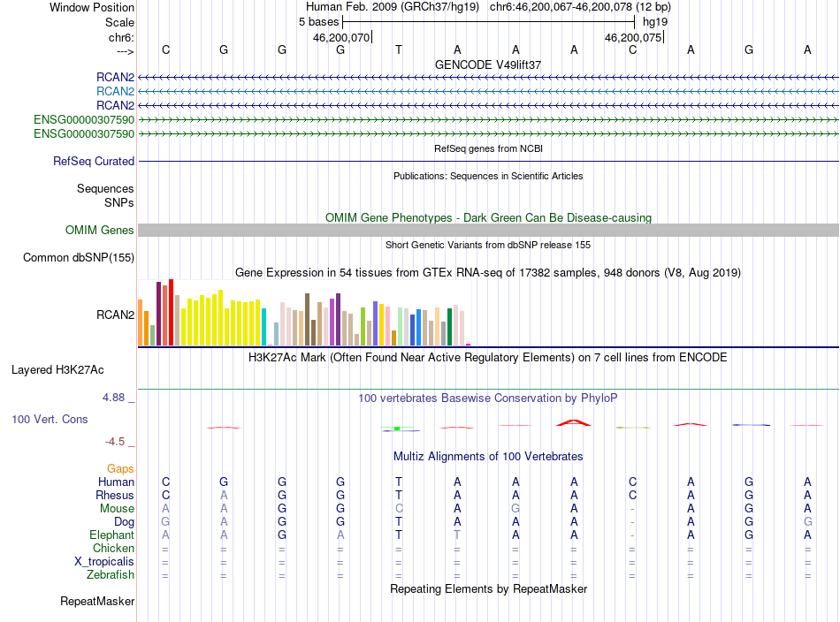
Task: Click the 4.88 PhyloP upper scale value
Action: click(113, 398)
